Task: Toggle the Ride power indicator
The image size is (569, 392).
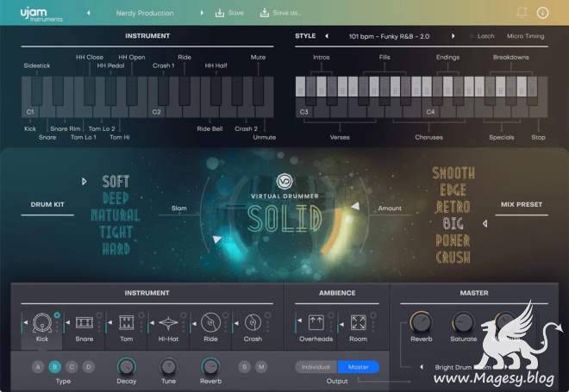Action: point(225,315)
